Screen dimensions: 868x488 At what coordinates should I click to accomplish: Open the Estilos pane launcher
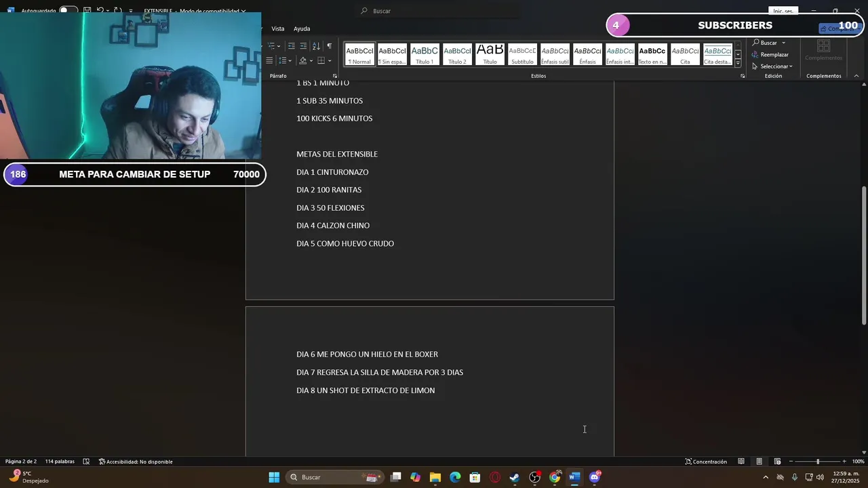coord(743,76)
